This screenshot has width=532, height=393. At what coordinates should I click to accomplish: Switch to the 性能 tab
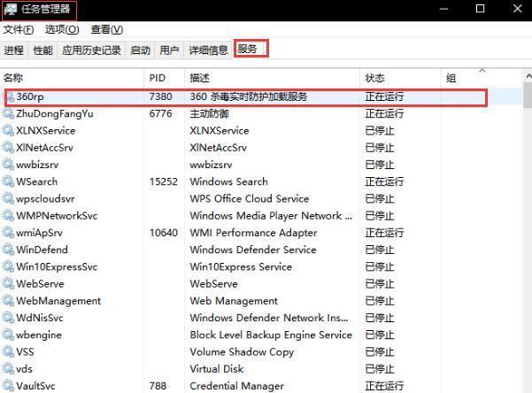[x=42, y=50]
